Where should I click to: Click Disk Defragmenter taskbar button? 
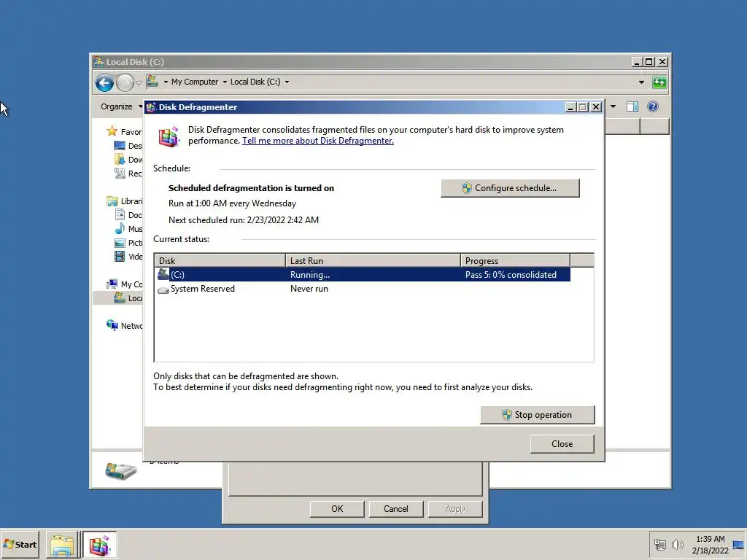point(99,545)
